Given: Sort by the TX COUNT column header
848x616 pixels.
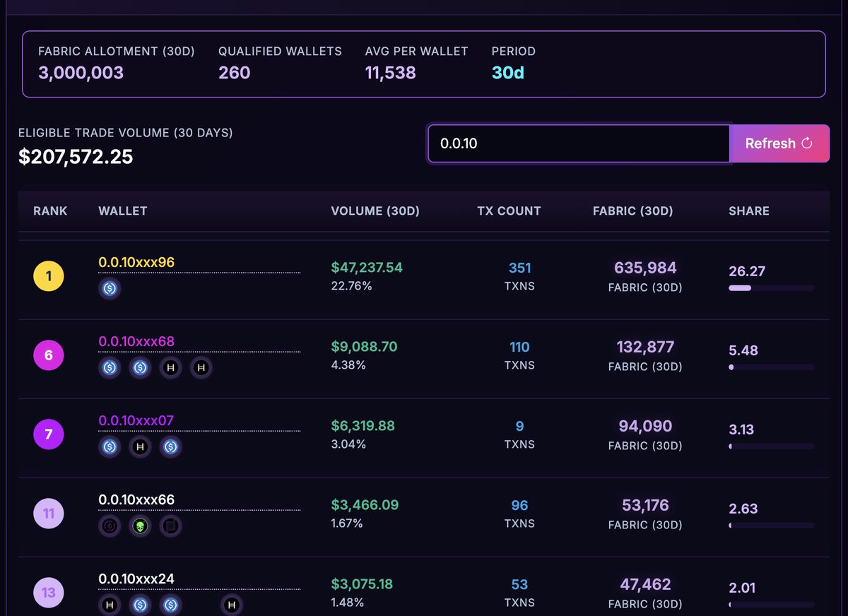Looking at the screenshot, I should click(x=509, y=211).
